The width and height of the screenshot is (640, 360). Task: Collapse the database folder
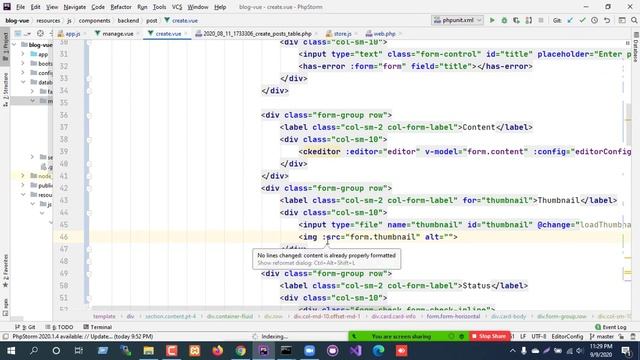pyautogui.click(x=23, y=82)
